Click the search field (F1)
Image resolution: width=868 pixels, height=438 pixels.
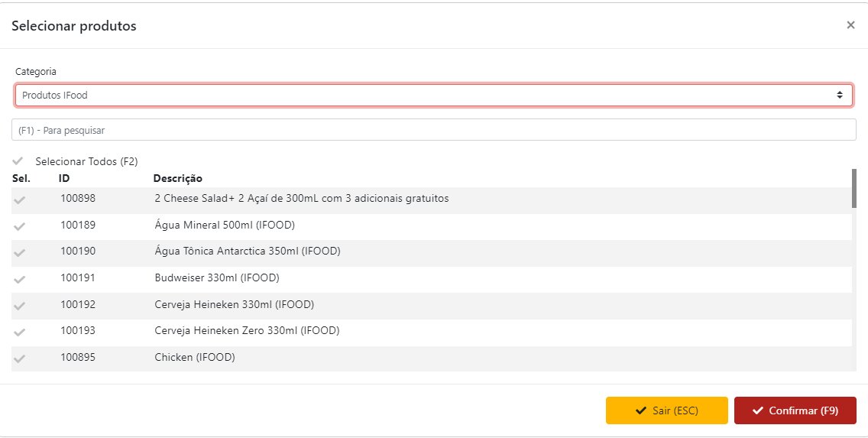point(433,130)
